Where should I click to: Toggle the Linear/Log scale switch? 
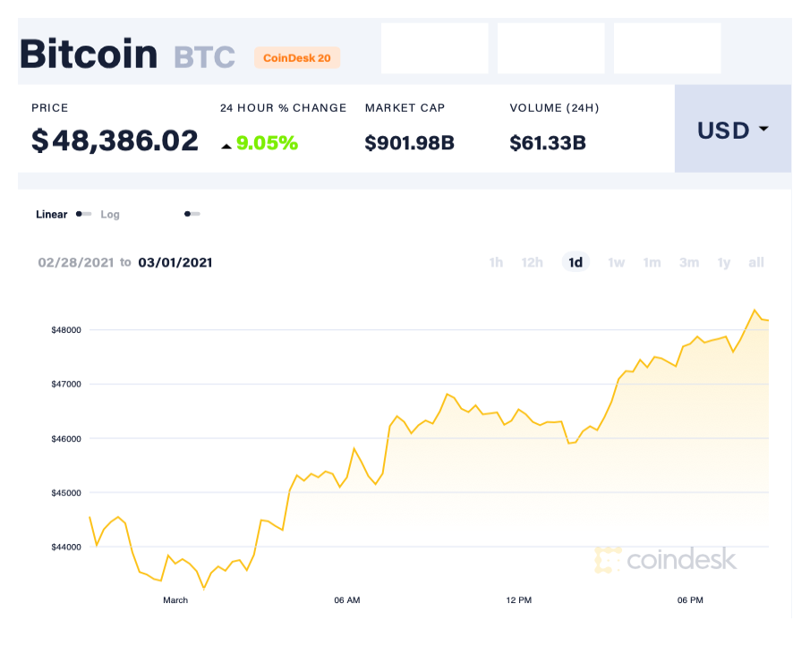pyautogui.click(x=83, y=215)
